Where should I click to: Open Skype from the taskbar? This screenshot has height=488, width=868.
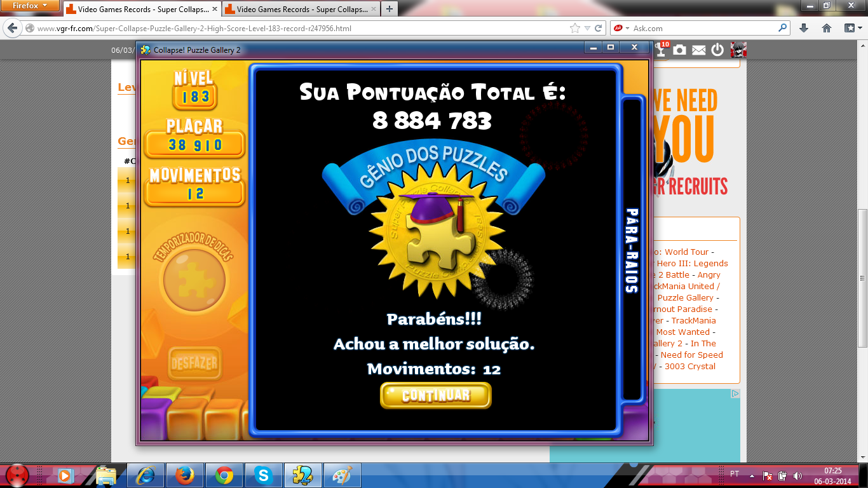pyautogui.click(x=262, y=475)
